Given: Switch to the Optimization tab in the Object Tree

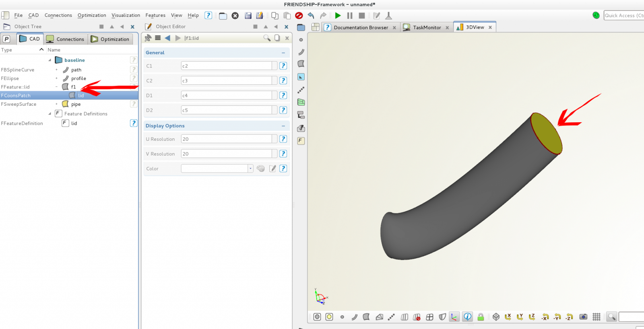Looking at the screenshot, I should (x=111, y=39).
